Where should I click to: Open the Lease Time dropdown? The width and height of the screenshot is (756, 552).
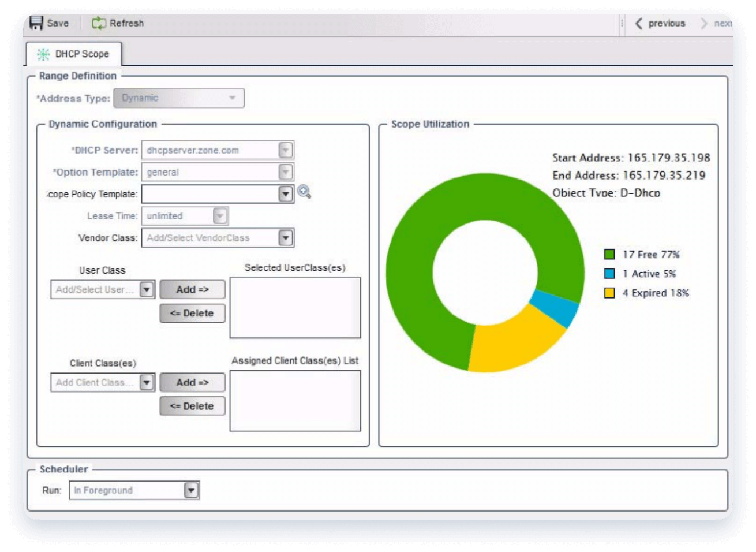(x=220, y=215)
